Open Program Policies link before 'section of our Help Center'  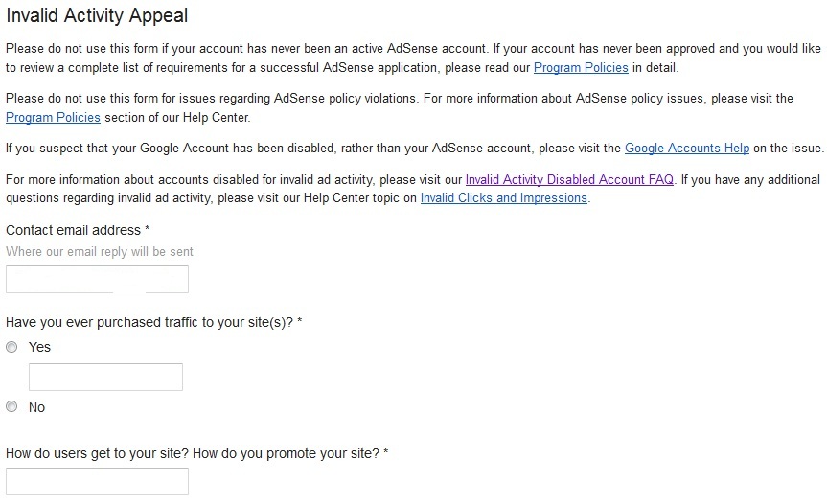pyautogui.click(x=53, y=118)
